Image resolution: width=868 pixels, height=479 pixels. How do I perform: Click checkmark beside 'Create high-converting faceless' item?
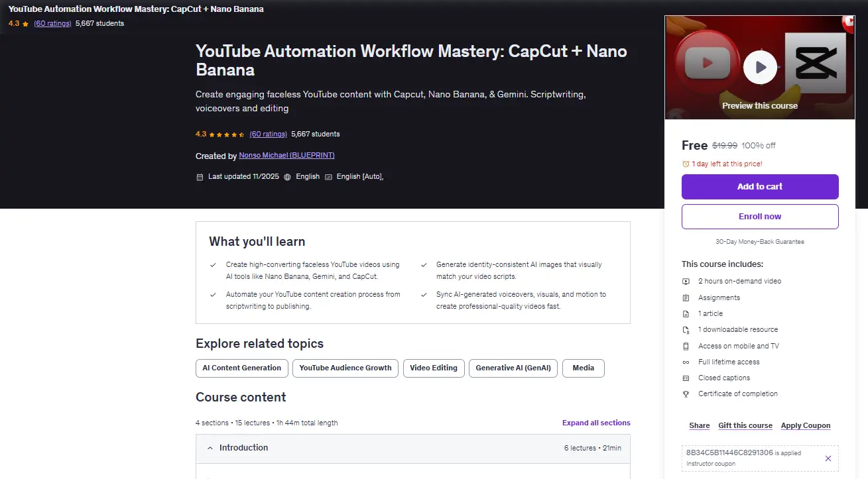(213, 265)
